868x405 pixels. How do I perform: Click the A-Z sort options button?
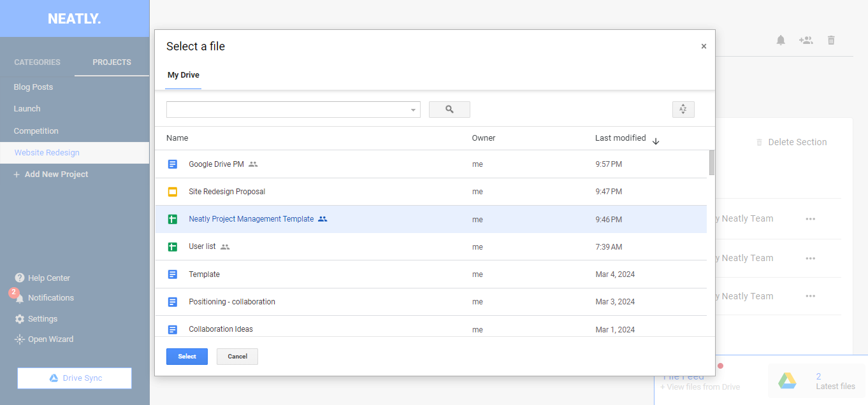pos(683,110)
